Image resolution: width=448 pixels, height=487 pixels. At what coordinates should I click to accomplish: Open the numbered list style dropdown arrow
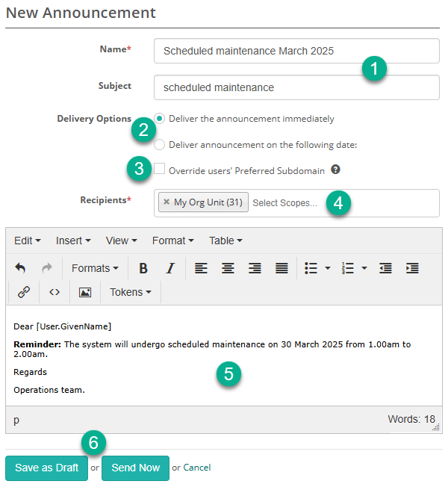tap(364, 268)
